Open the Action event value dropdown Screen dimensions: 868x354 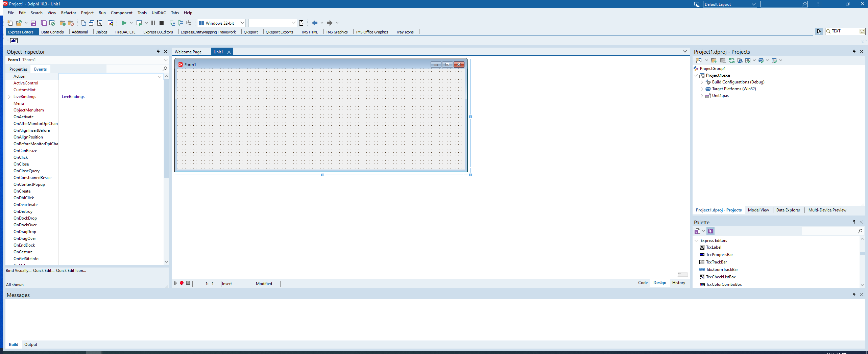pos(160,77)
